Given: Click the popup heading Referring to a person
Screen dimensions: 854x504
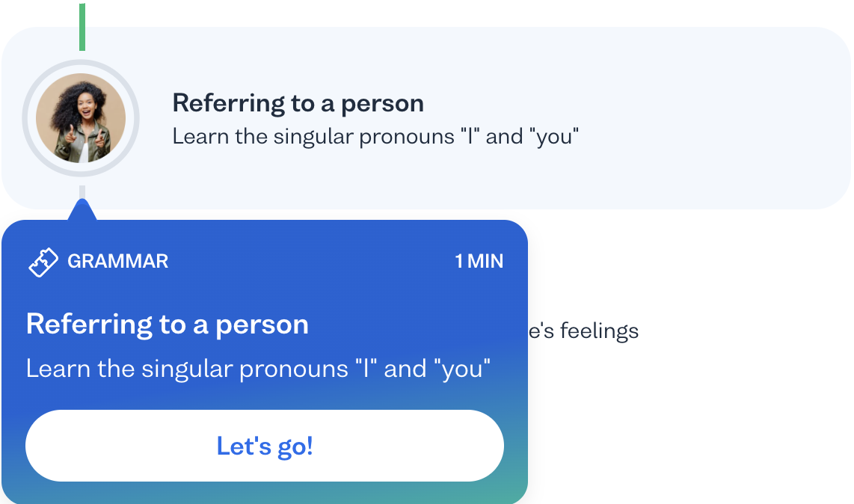Looking at the screenshot, I should (x=168, y=325).
